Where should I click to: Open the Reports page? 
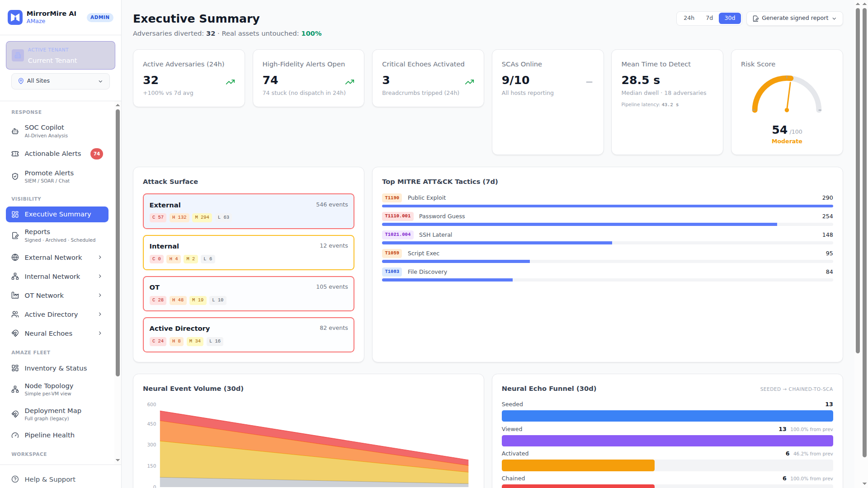point(57,235)
